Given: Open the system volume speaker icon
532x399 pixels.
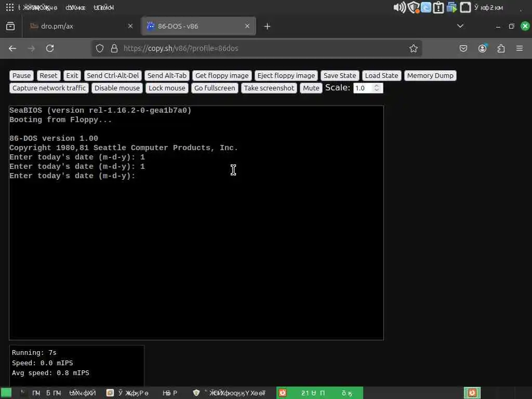Looking at the screenshot, I should pos(400,7).
